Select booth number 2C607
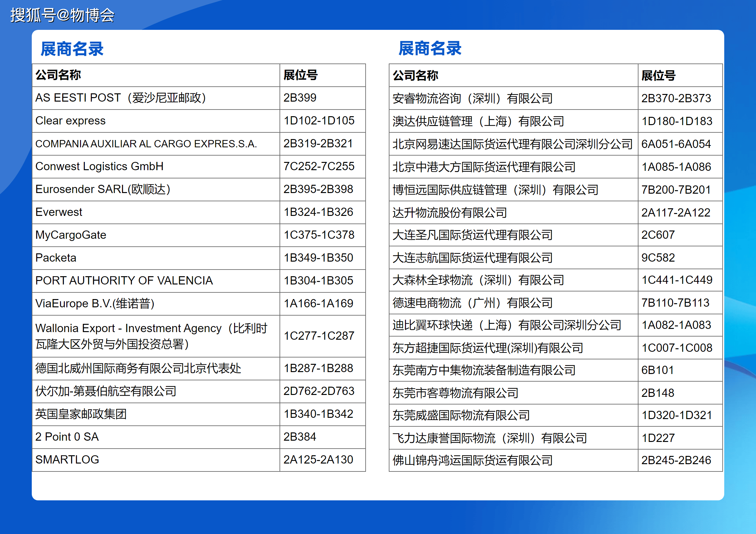This screenshot has height=534, width=756. pos(658,235)
